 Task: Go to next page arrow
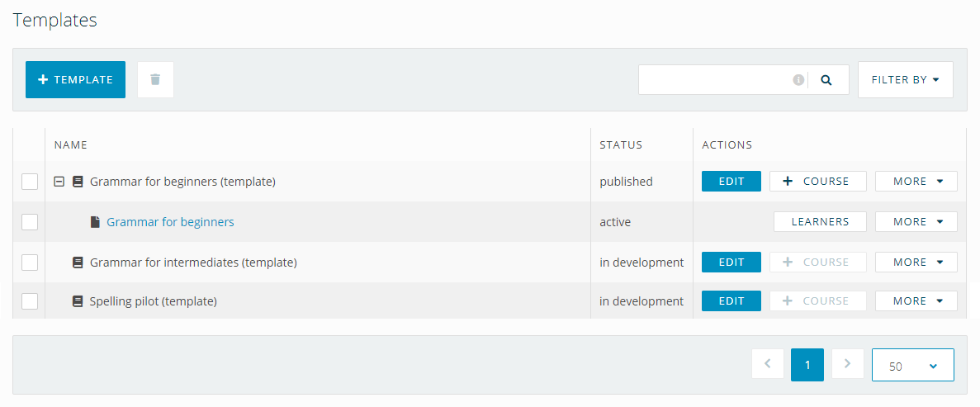[847, 364]
